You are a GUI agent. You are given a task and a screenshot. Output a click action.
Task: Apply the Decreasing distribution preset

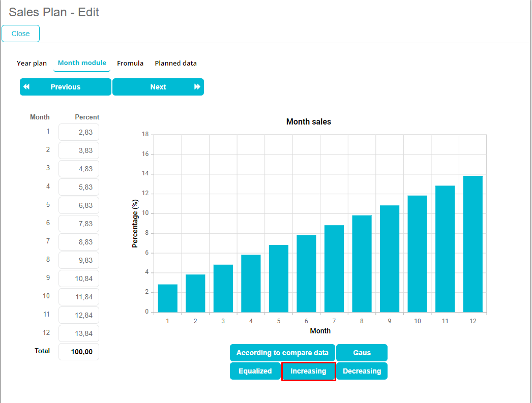coord(362,371)
